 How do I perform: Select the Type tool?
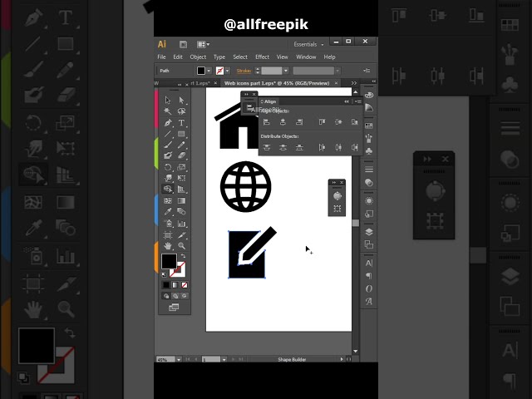[x=181, y=123]
